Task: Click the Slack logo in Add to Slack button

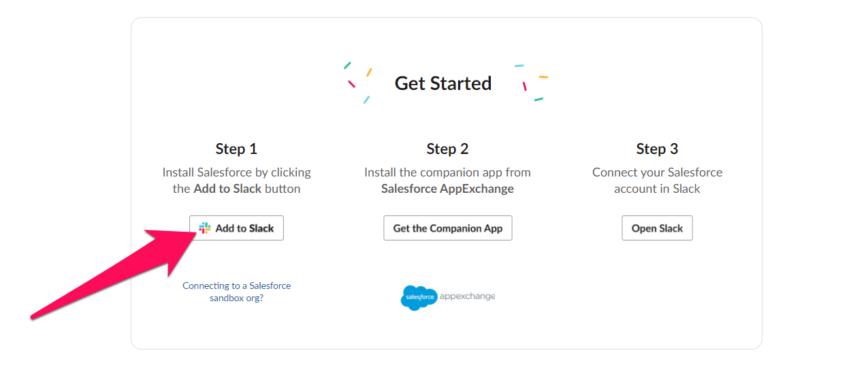Action: 205,228
